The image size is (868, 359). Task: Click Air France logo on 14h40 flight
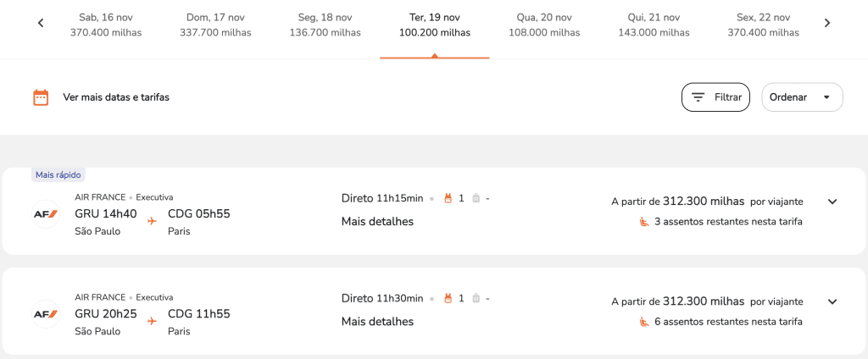pos(45,213)
